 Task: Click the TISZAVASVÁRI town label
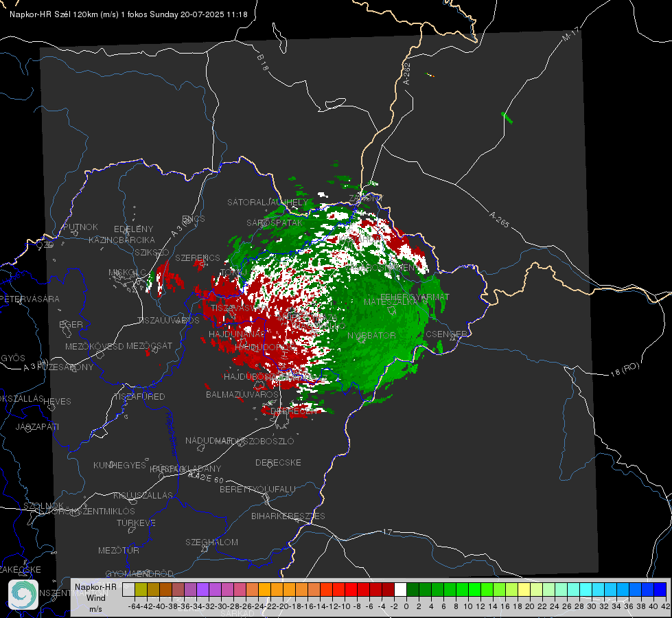pos(239,308)
